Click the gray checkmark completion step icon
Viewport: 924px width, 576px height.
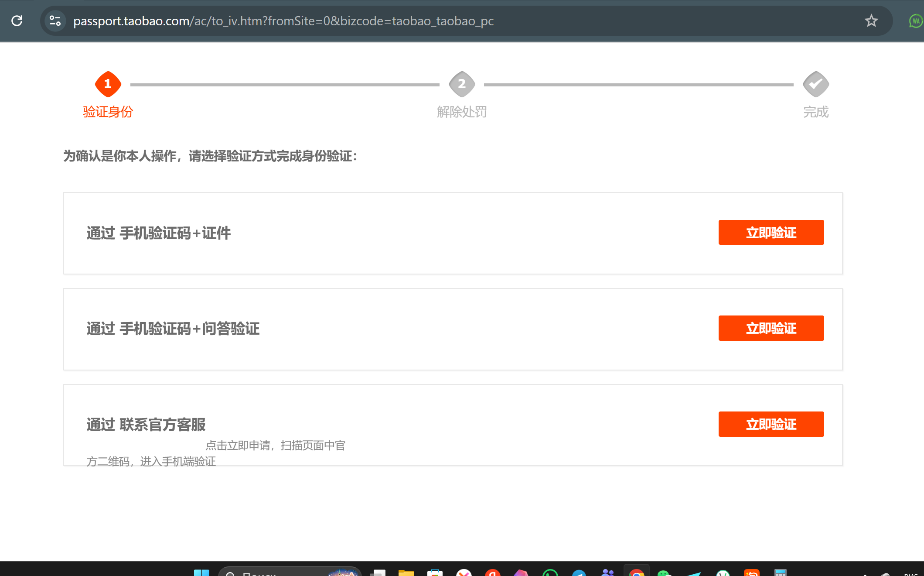[815, 84]
